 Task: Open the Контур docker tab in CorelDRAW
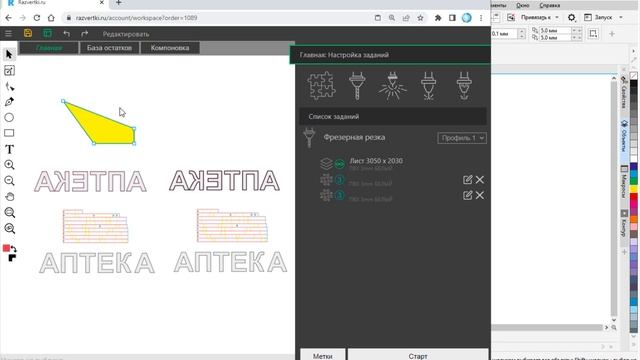[624, 224]
